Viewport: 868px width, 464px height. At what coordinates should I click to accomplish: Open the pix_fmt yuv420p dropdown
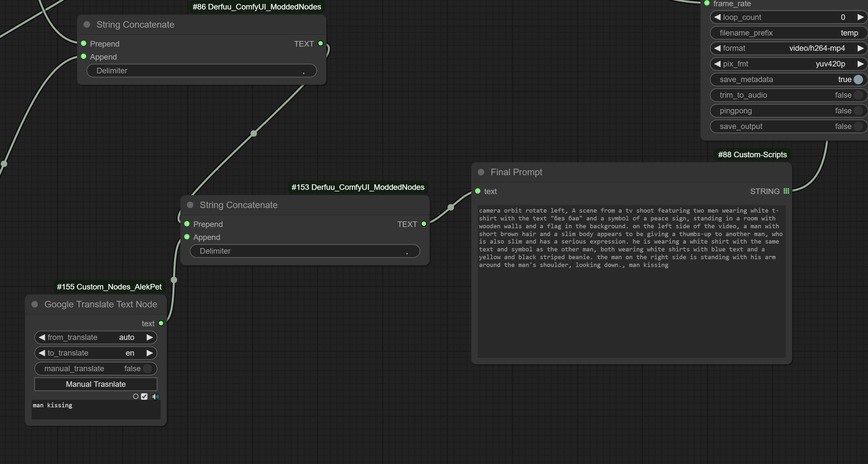point(830,64)
